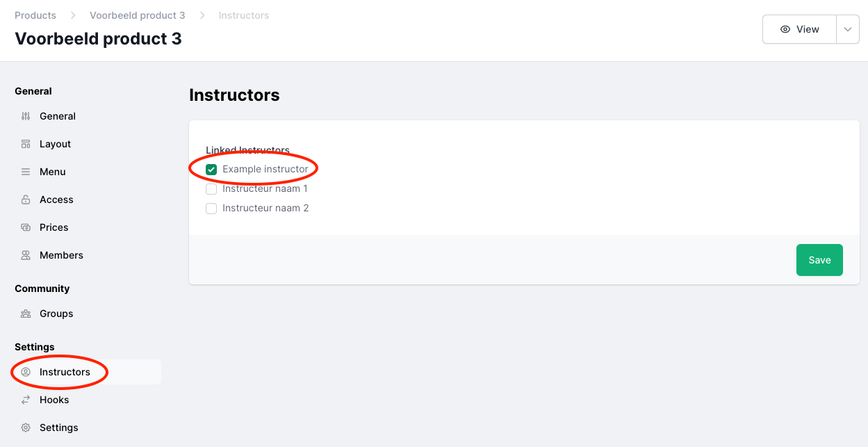Uncheck the Example instructor checkbox

pos(211,169)
